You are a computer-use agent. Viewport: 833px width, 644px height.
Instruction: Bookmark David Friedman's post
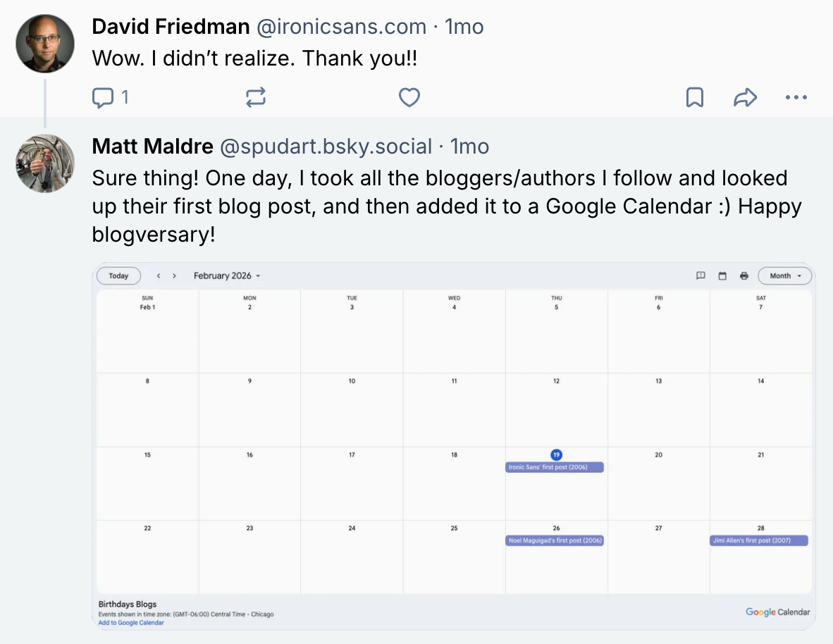coord(695,97)
